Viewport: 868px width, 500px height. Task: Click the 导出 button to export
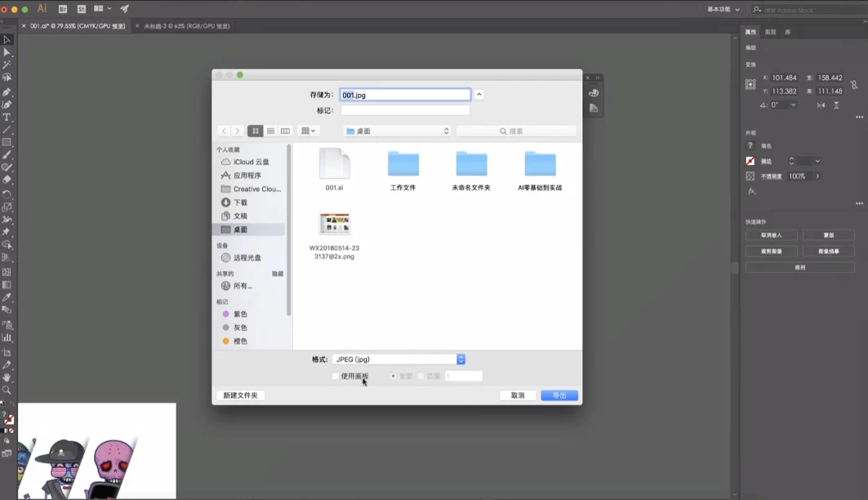pos(559,395)
